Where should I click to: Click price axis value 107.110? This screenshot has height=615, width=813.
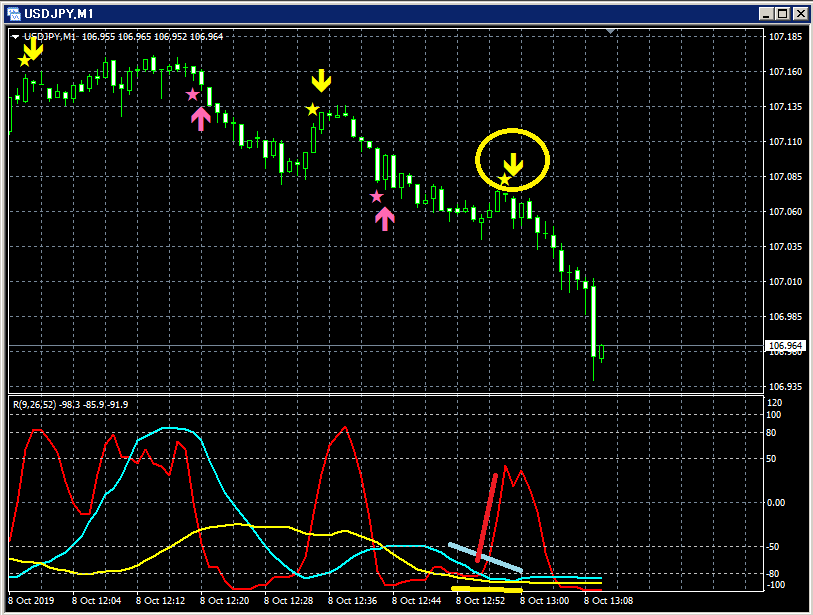click(x=785, y=142)
